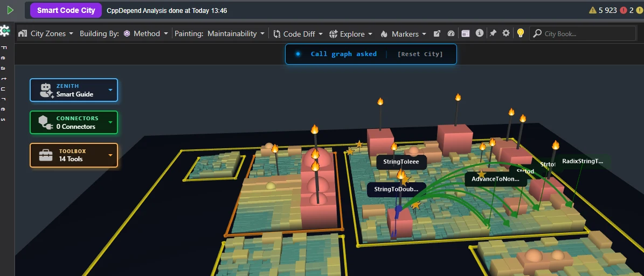The width and height of the screenshot is (644, 276).
Task: Click the Call graph asked status label
Action: [344, 54]
